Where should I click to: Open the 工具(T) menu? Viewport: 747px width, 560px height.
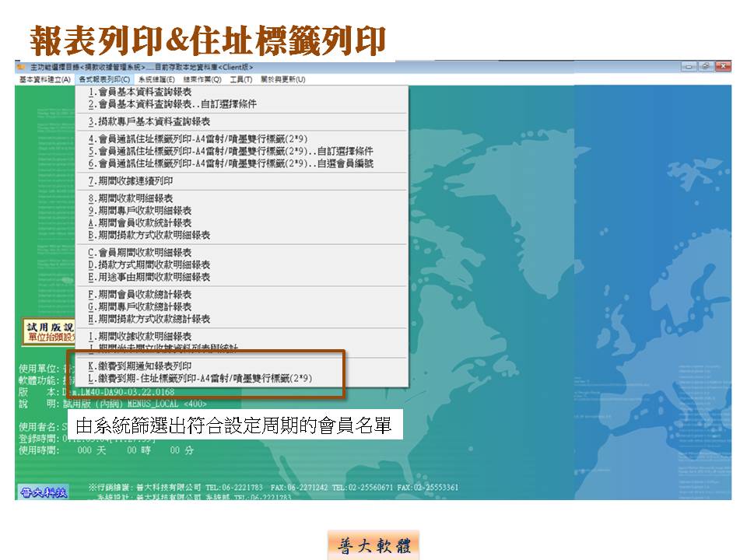point(240,79)
